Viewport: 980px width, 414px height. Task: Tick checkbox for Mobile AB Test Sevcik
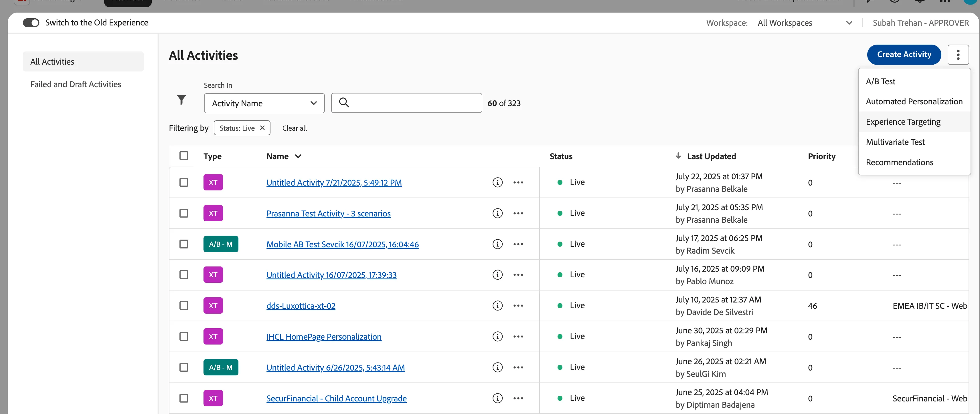click(x=184, y=244)
